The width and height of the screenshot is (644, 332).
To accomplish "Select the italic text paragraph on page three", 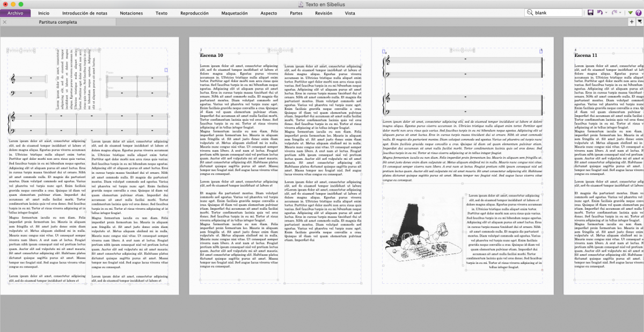I will click(x=462, y=151).
